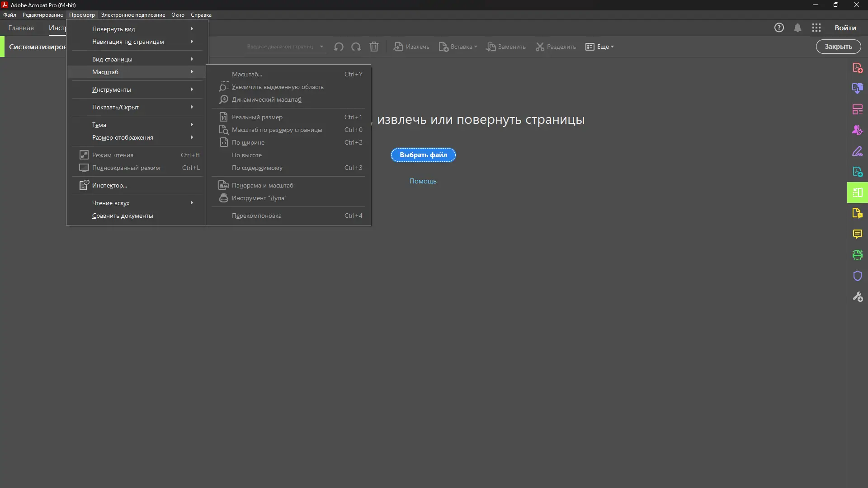Click the More tools wrench icon

coord(857,297)
